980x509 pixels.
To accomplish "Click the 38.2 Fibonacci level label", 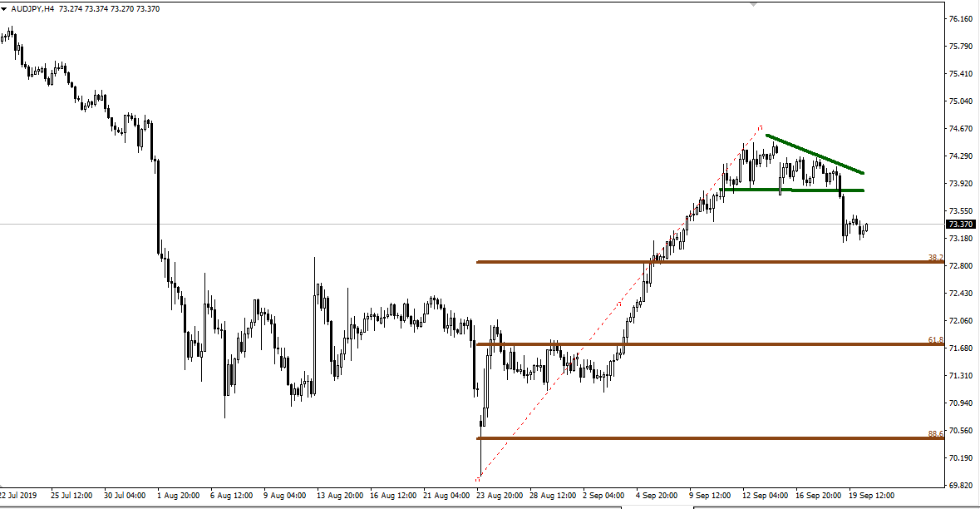I will click(x=934, y=257).
